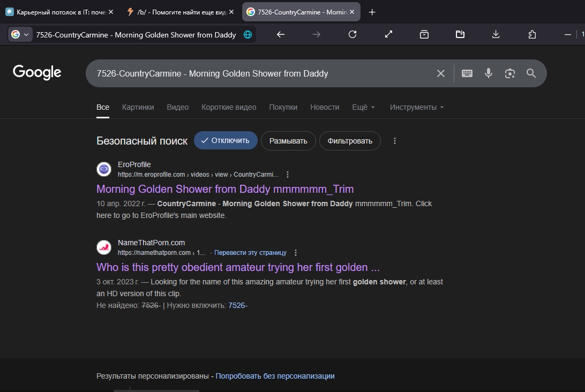Open three-dot menu for EroProfile result
The height and width of the screenshot is (392, 585).
pos(287,175)
